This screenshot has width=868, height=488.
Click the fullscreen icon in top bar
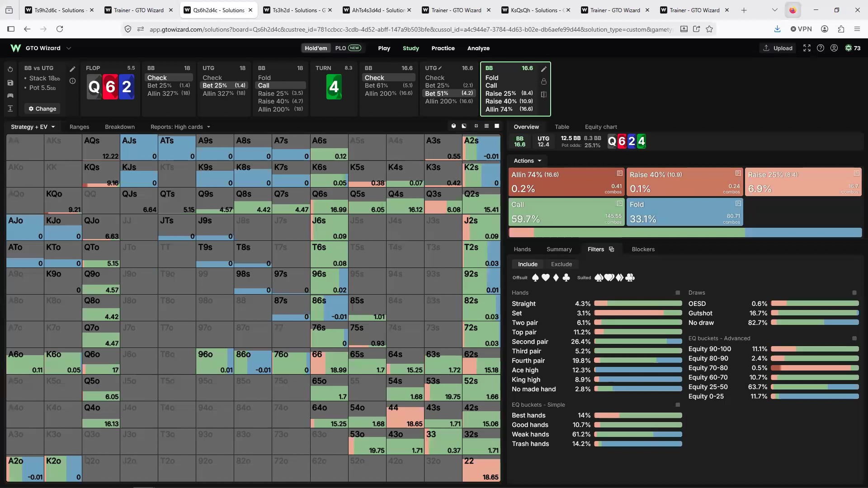click(807, 48)
